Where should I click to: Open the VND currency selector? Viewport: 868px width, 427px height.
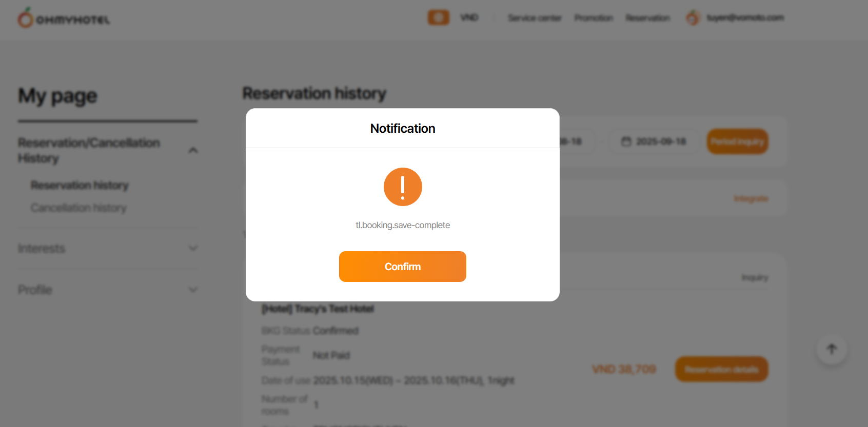(x=469, y=17)
